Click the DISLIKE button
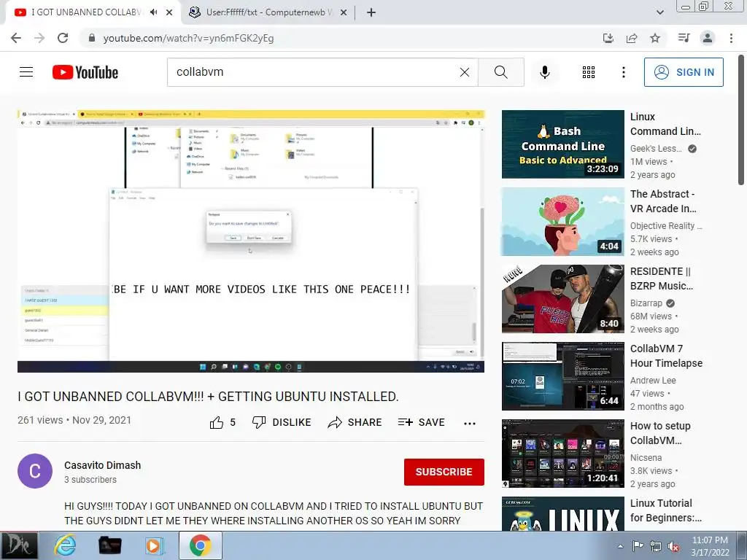747x560 pixels. point(282,422)
